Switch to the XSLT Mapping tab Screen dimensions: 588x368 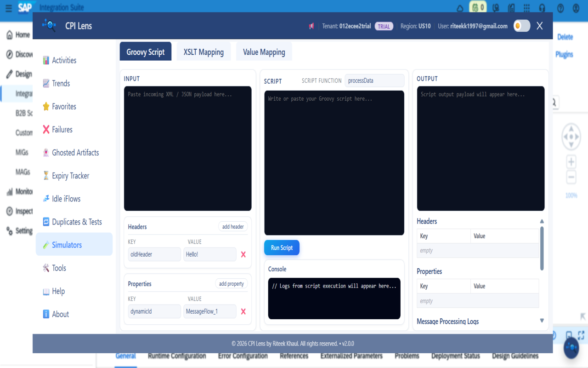tap(204, 51)
